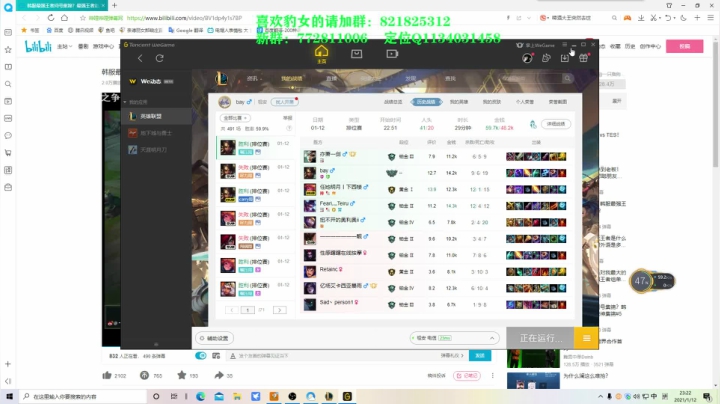The height and width of the screenshot is (404, 720).
Task: Click 详细战绩 button
Action: [556, 124]
